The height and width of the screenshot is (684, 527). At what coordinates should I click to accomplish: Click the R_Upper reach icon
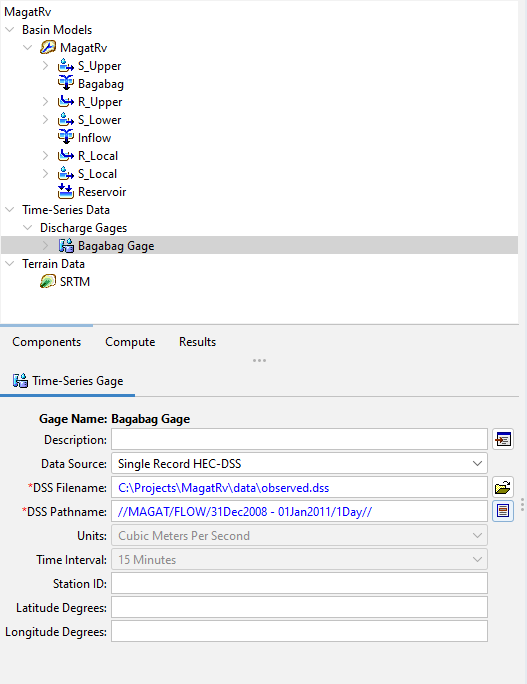click(66, 102)
